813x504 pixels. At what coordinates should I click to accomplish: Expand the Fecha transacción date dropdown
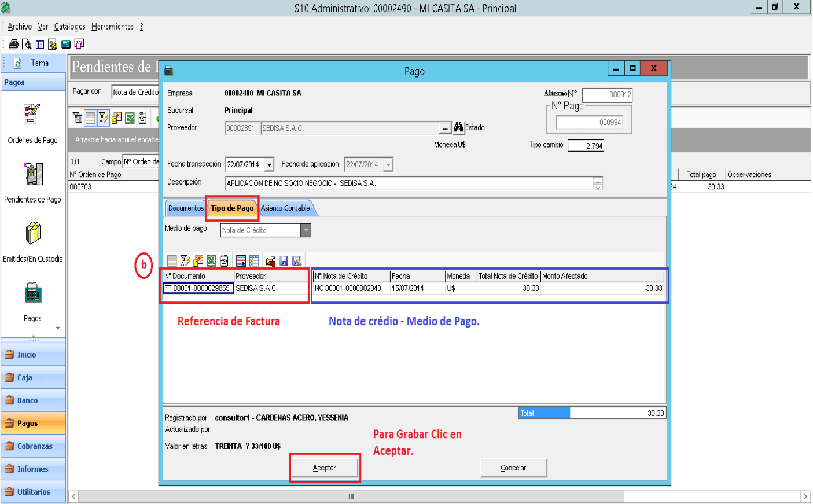(x=269, y=165)
